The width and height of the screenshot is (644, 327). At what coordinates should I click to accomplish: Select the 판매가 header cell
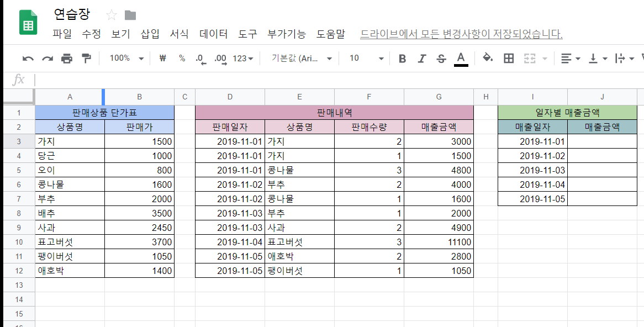click(140, 127)
